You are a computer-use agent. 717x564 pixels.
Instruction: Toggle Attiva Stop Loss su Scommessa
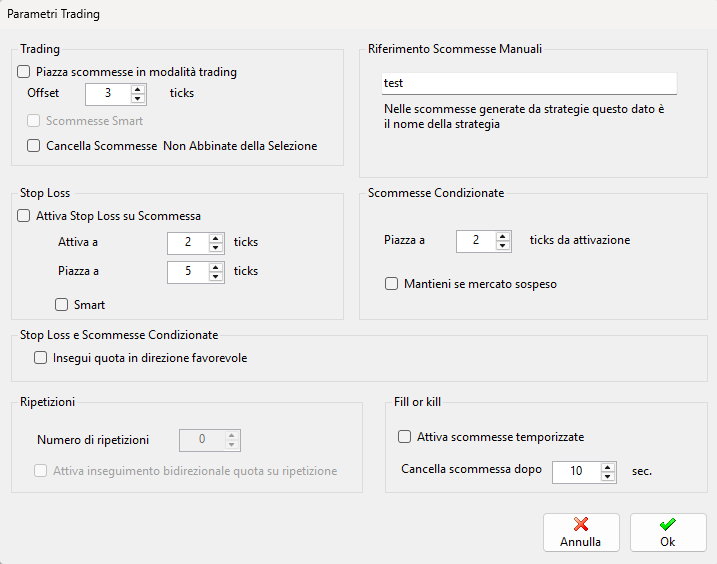point(23,215)
